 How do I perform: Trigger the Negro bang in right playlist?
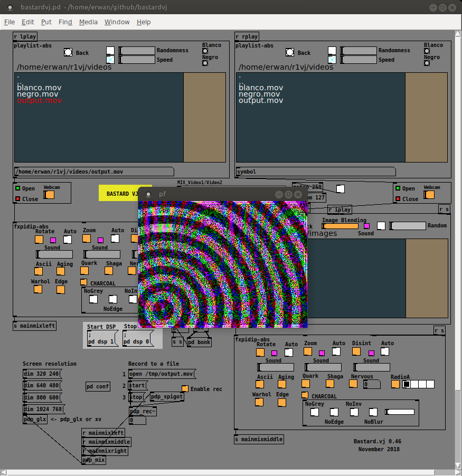(x=427, y=63)
